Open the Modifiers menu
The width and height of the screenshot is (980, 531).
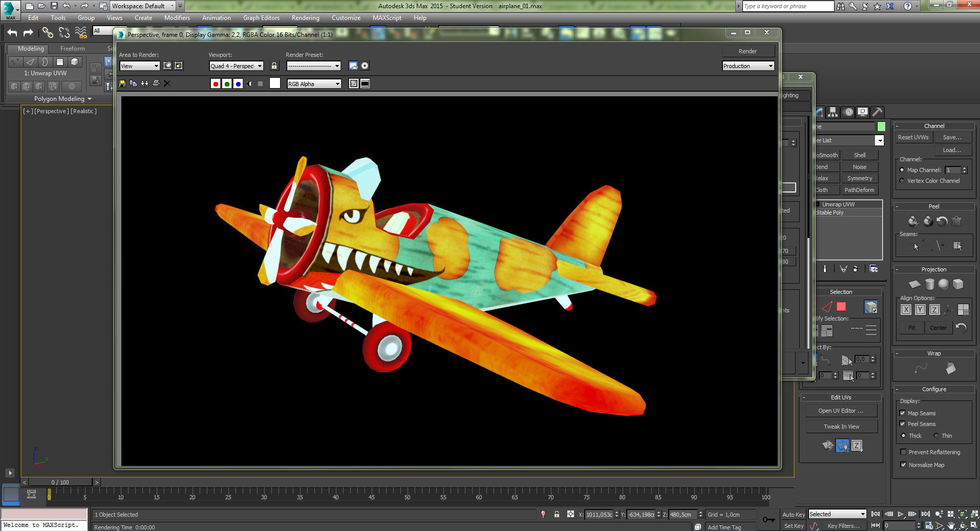point(177,18)
